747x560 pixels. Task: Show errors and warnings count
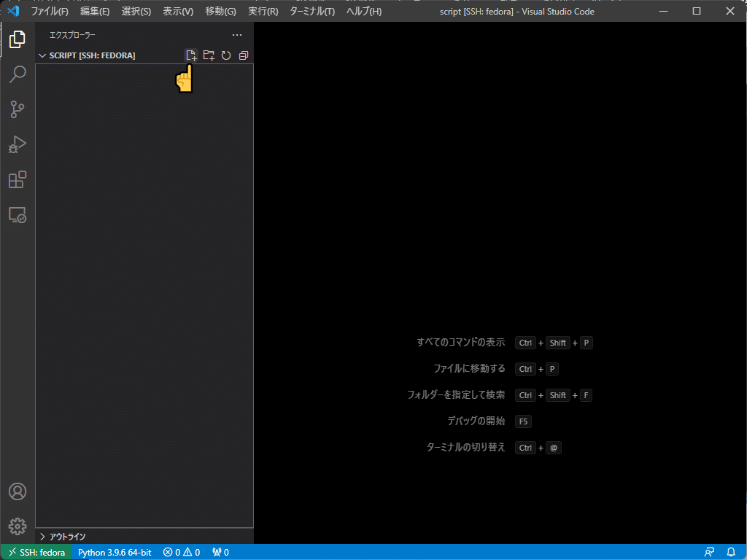pyautogui.click(x=182, y=552)
